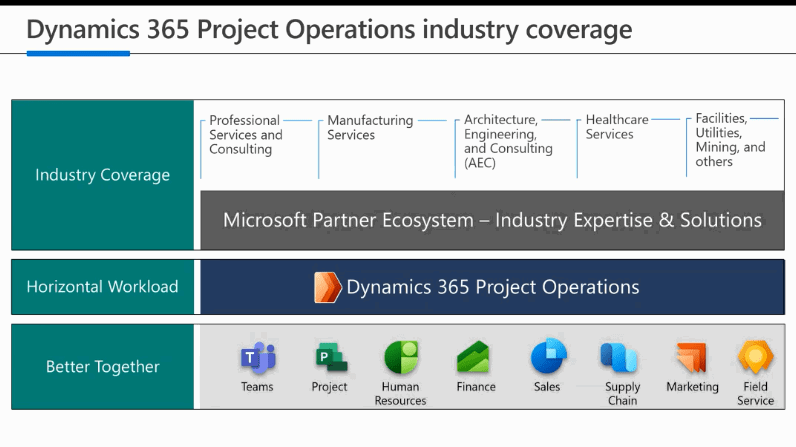Click the "Microsoft Partner Ecosystem" gray banner

pyautogui.click(x=492, y=220)
